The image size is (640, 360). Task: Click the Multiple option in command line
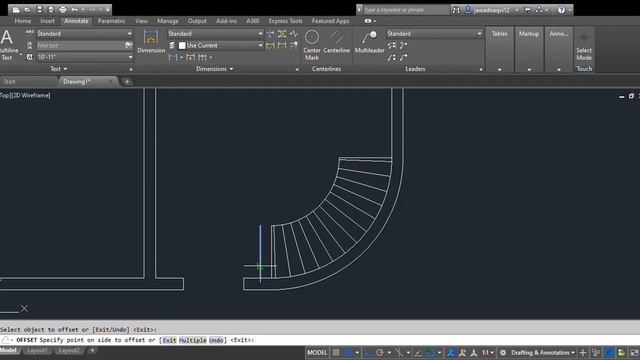coord(193,340)
